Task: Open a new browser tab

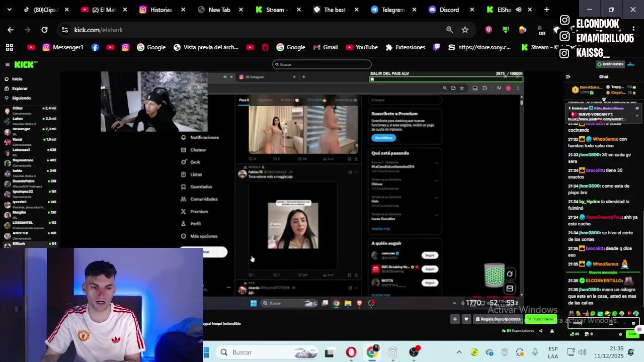Action: [x=546, y=10]
